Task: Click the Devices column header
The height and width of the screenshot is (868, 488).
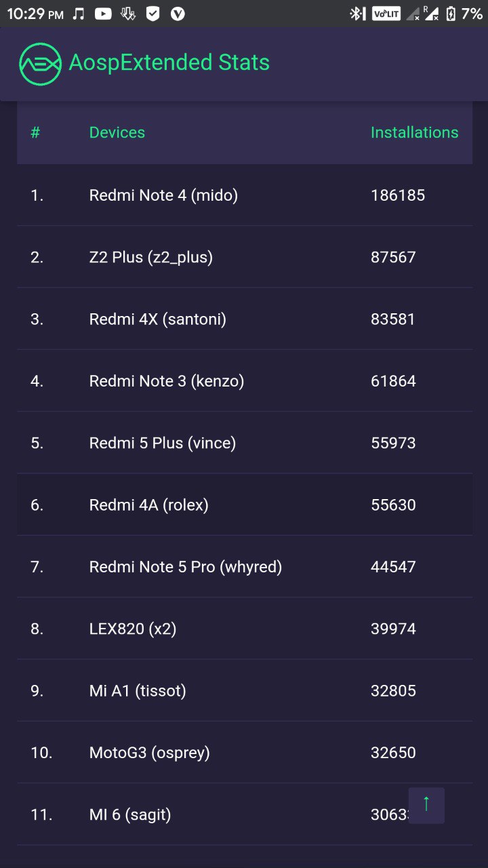Action: 117,132
